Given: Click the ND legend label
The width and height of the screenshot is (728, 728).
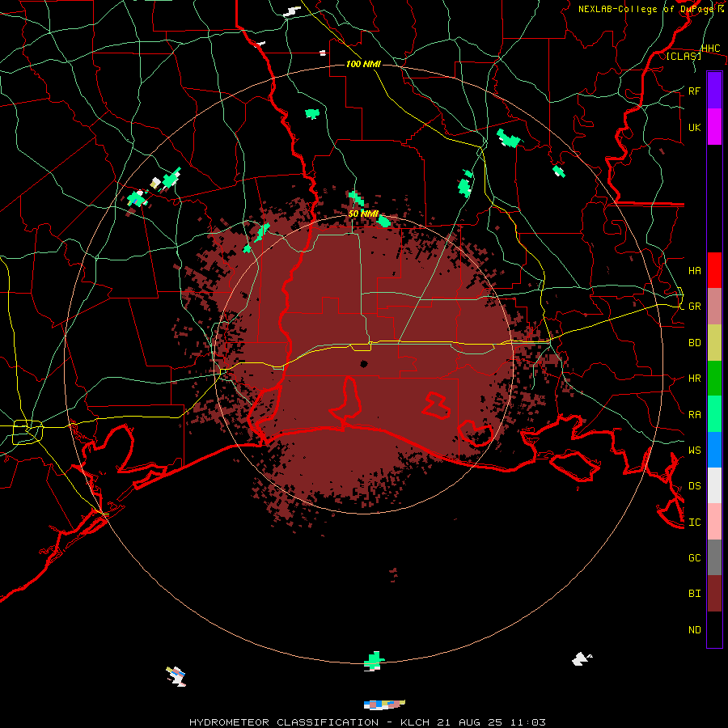Looking at the screenshot, I should pyautogui.click(x=694, y=629).
